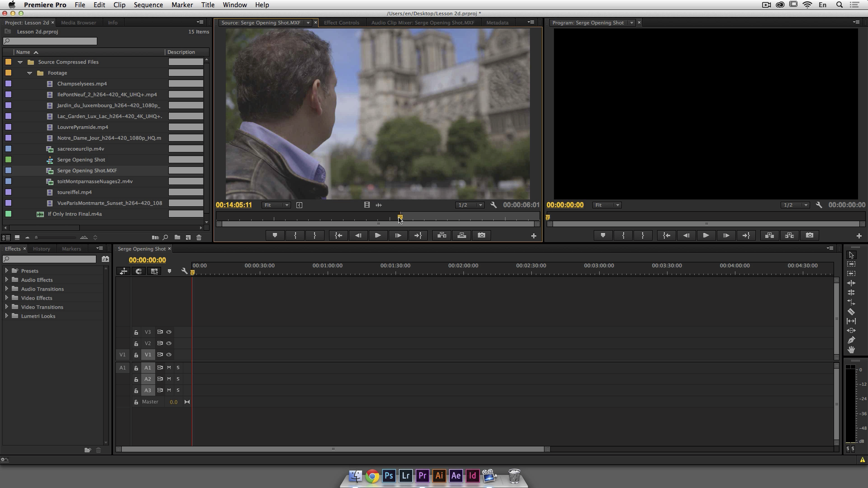Open Source button editor plus icon
Image resolution: width=868 pixels, height=488 pixels.
(x=534, y=236)
